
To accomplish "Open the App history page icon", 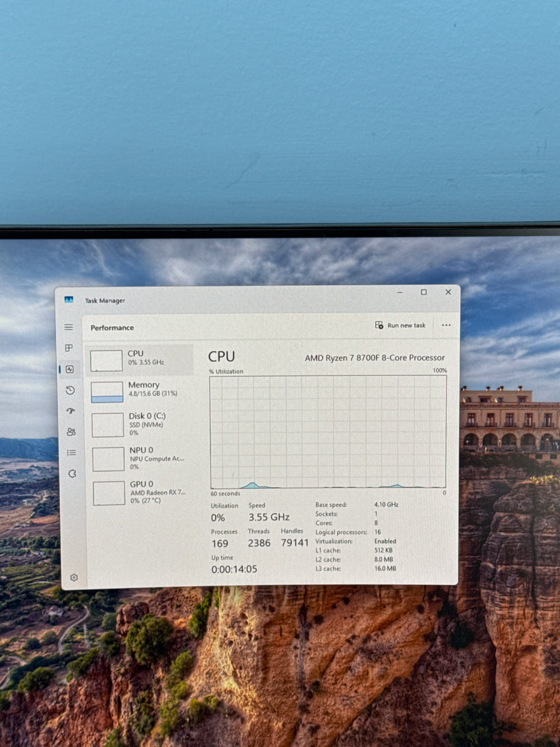I will pyautogui.click(x=70, y=390).
